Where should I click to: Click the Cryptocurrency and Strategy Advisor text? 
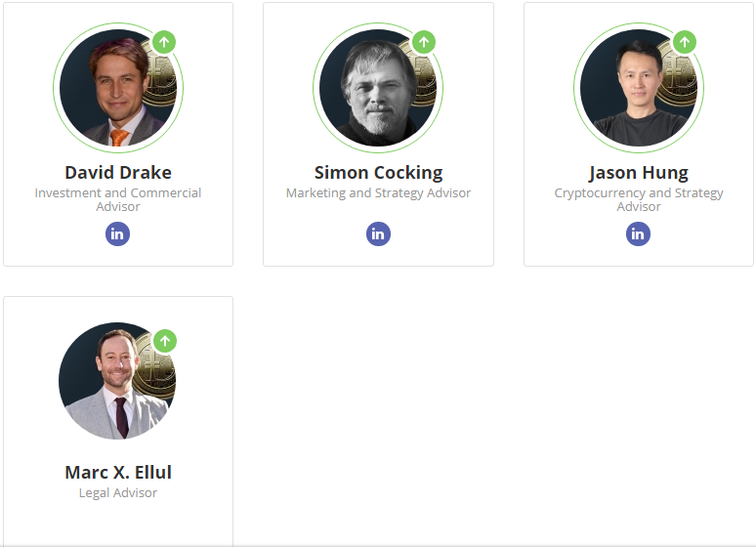coord(639,199)
